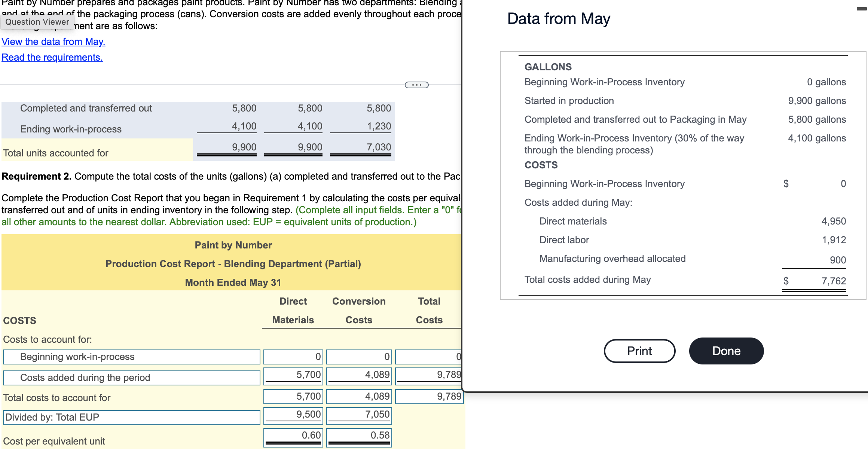Screen dimensions: 868x458
Task: Click Conversion Costs beginning WIP input showing 0
Action: [x=359, y=357]
